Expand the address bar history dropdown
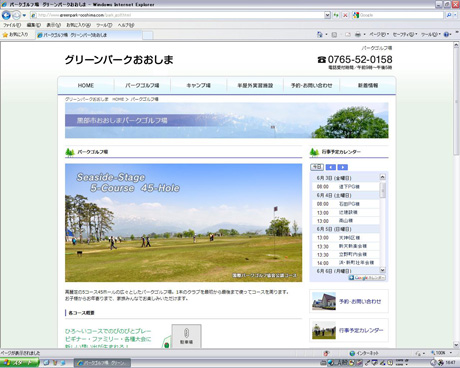 coord(327,15)
